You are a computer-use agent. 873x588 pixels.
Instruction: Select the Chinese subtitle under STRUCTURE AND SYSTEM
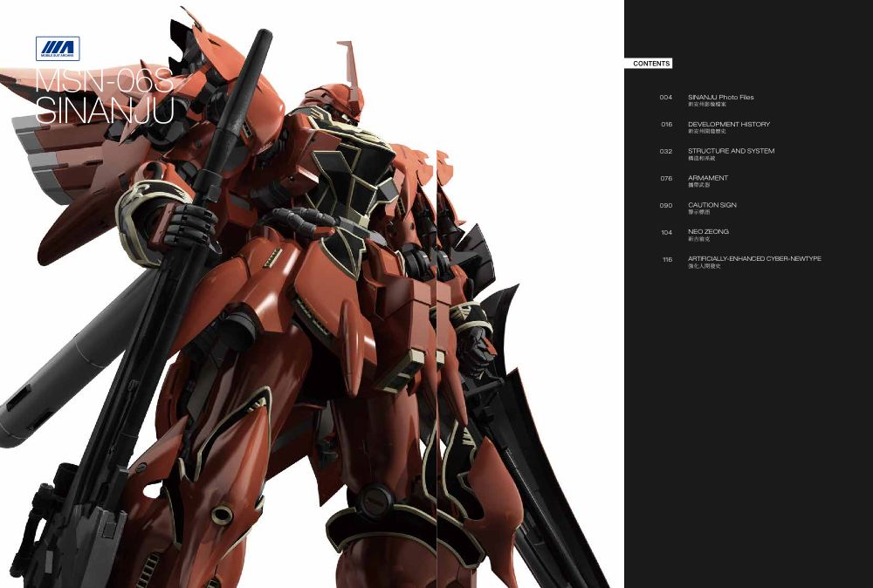[x=702, y=158]
